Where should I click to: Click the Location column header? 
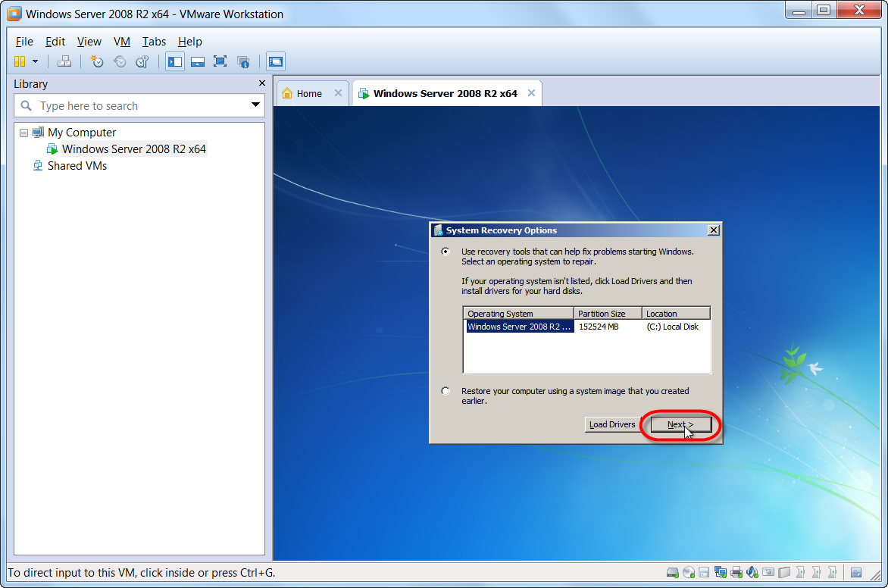(676, 313)
